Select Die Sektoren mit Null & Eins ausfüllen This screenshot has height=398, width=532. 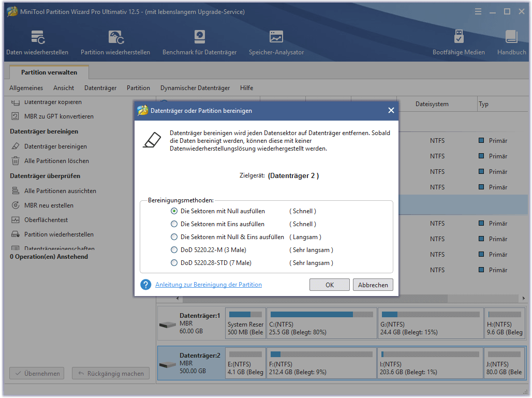tap(174, 237)
